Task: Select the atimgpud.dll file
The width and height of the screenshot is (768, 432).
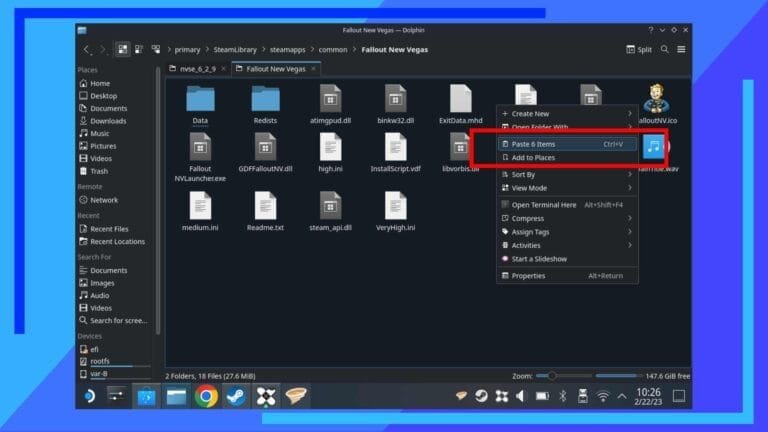Action: point(330,104)
